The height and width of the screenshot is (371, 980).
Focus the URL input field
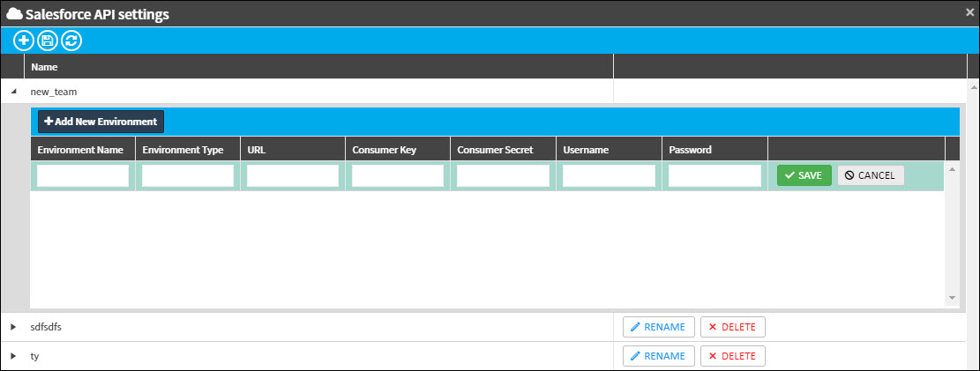[293, 176]
